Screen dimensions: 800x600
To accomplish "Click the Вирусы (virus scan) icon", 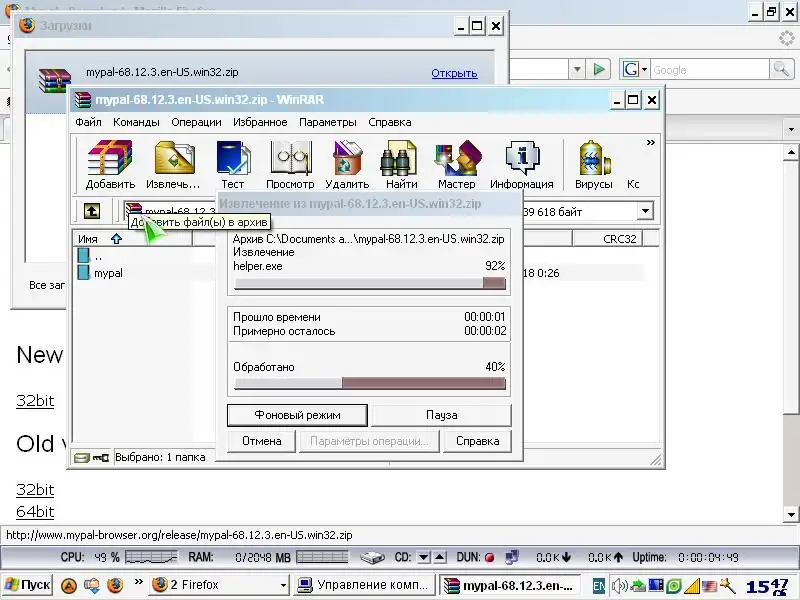I will [594, 164].
